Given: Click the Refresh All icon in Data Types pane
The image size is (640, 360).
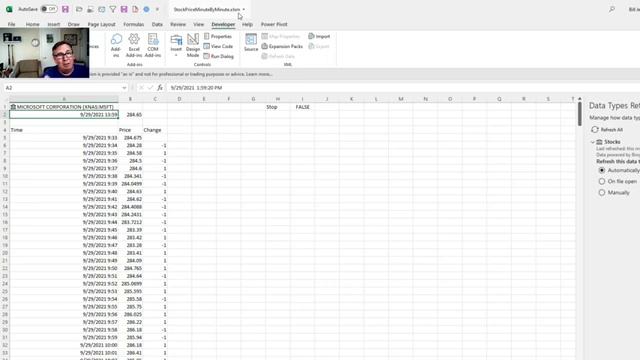Looking at the screenshot, I should pos(595,129).
